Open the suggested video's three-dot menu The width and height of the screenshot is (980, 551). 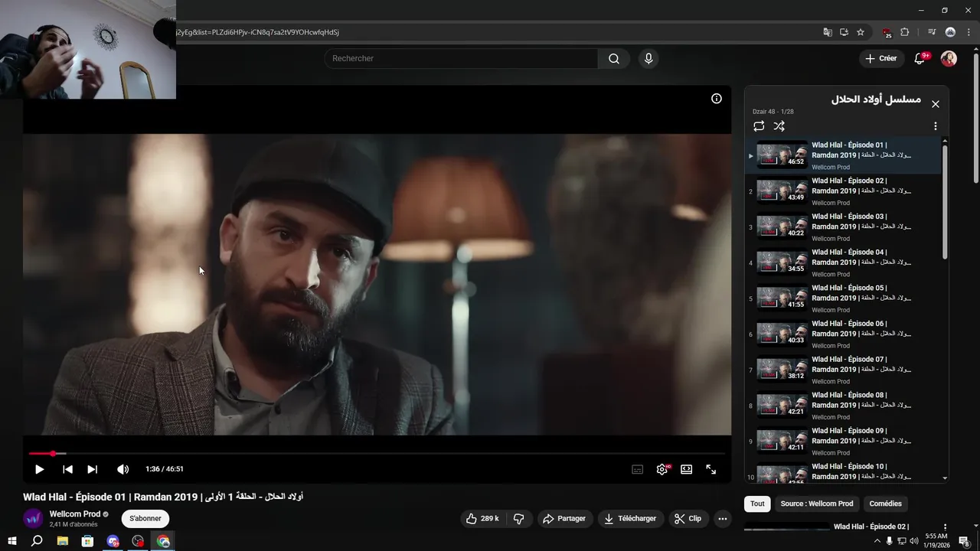point(945,527)
